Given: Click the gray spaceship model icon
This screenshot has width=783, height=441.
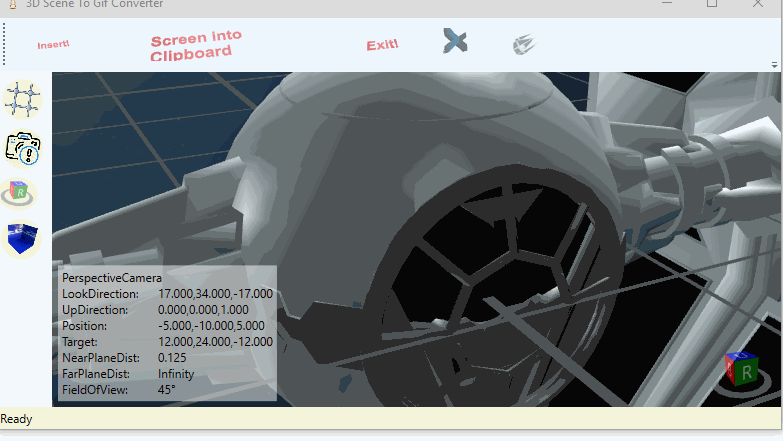Looking at the screenshot, I should (524, 44).
